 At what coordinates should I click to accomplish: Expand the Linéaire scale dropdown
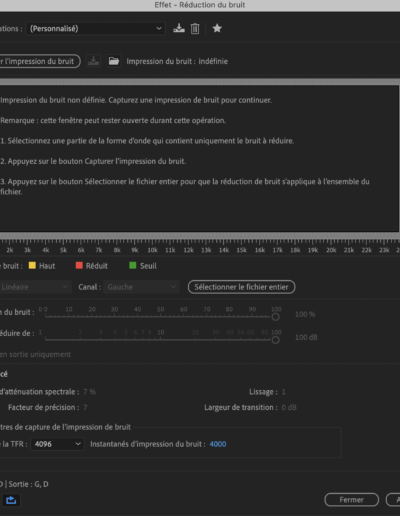point(35,287)
